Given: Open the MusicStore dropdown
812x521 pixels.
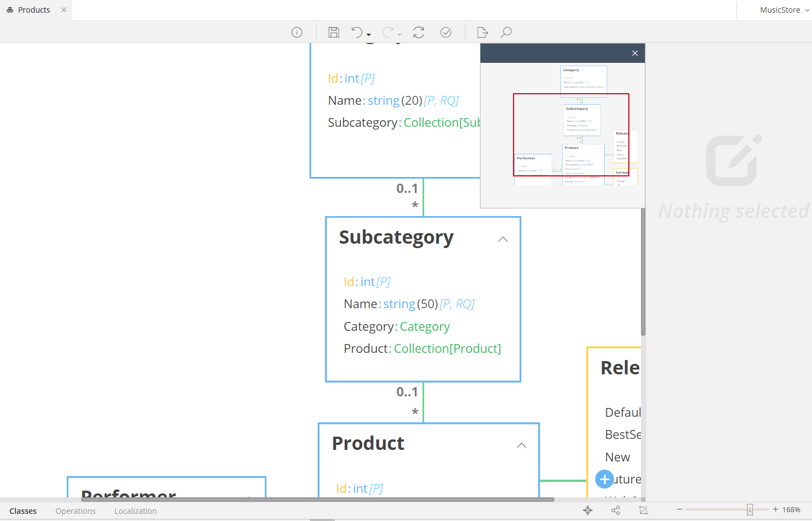Looking at the screenshot, I should click(784, 10).
